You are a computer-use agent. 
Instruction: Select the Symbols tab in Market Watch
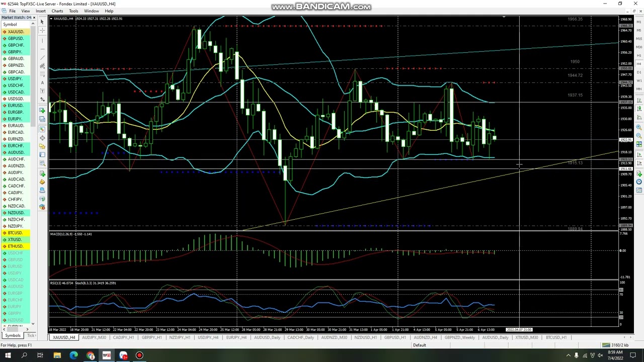tap(13, 335)
